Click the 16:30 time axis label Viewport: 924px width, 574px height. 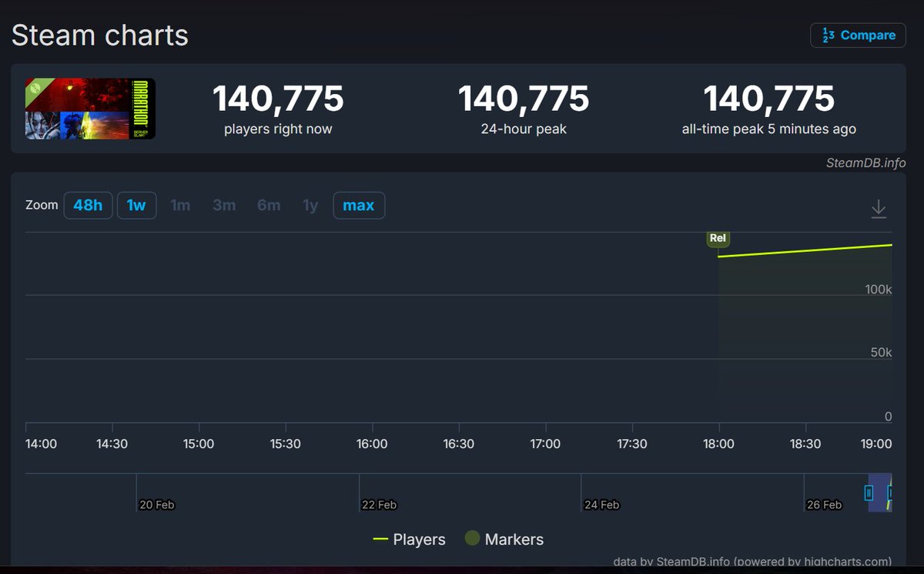459,445
